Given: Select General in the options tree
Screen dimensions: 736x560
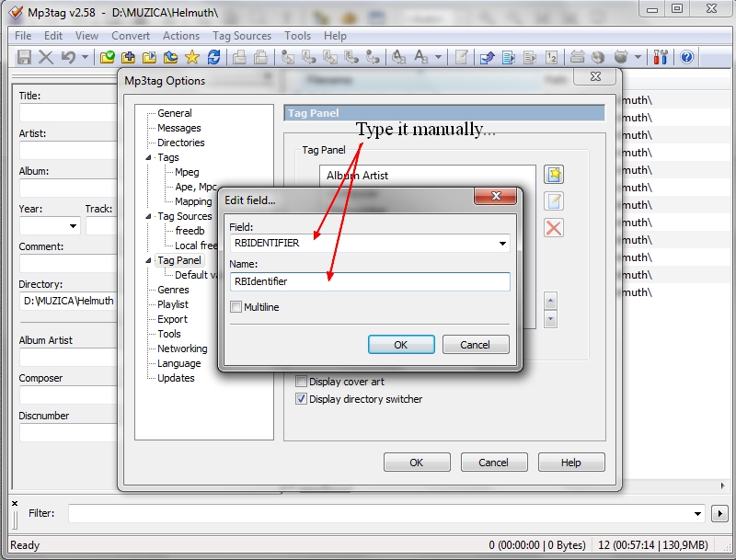Looking at the screenshot, I should (x=175, y=113).
